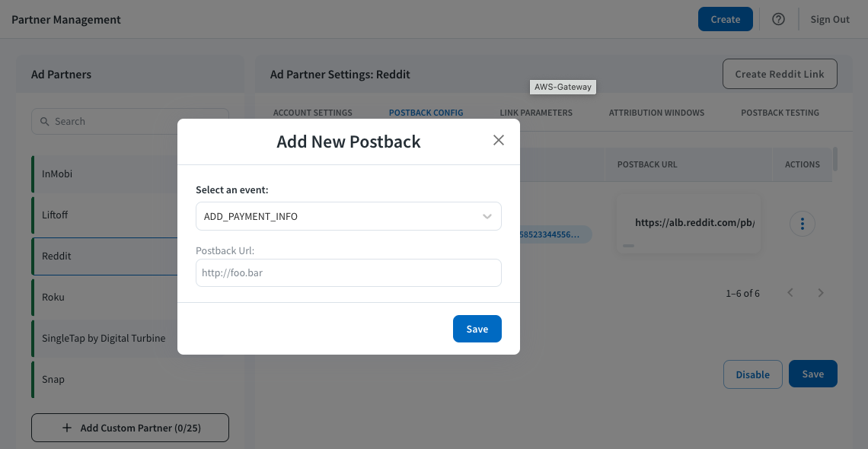Click the search magnifier icon
The image size is (868, 449).
pos(43,122)
